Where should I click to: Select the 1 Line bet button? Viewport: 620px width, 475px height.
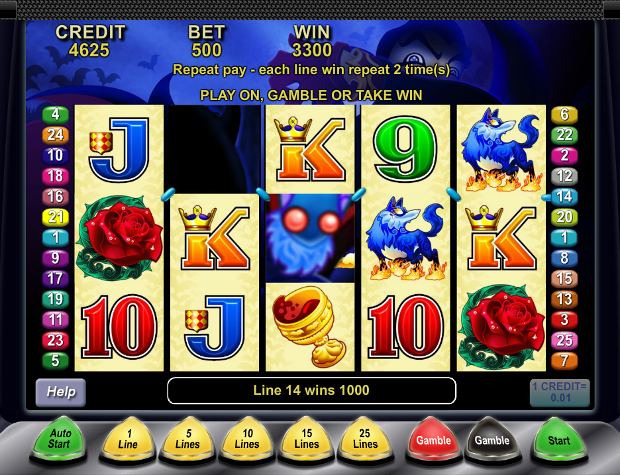[x=127, y=439]
